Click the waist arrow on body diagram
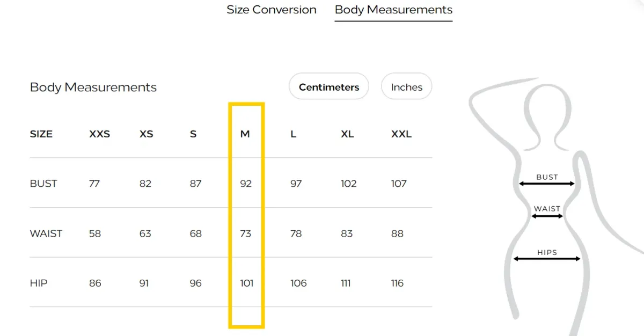The height and width of the screenshot is (336, 644). click(547, 216)
